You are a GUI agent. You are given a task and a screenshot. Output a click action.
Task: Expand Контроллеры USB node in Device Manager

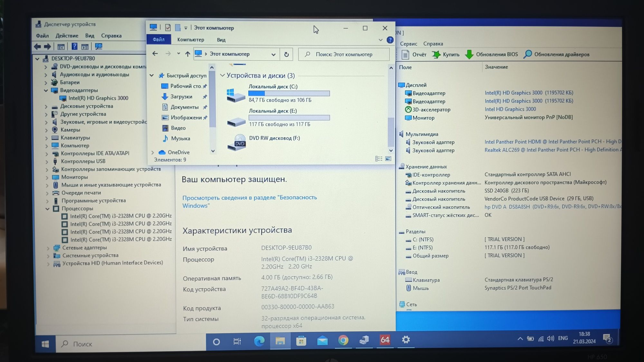[x=47, y=162]
